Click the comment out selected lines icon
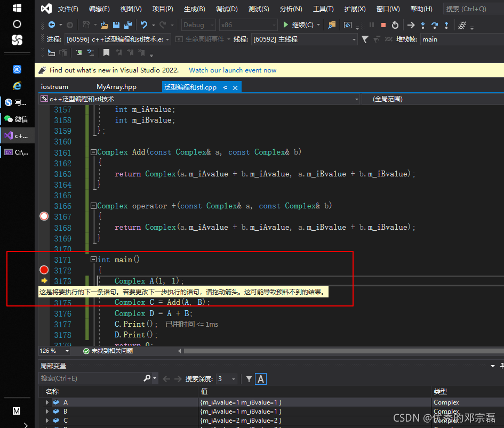 [79, 52]
